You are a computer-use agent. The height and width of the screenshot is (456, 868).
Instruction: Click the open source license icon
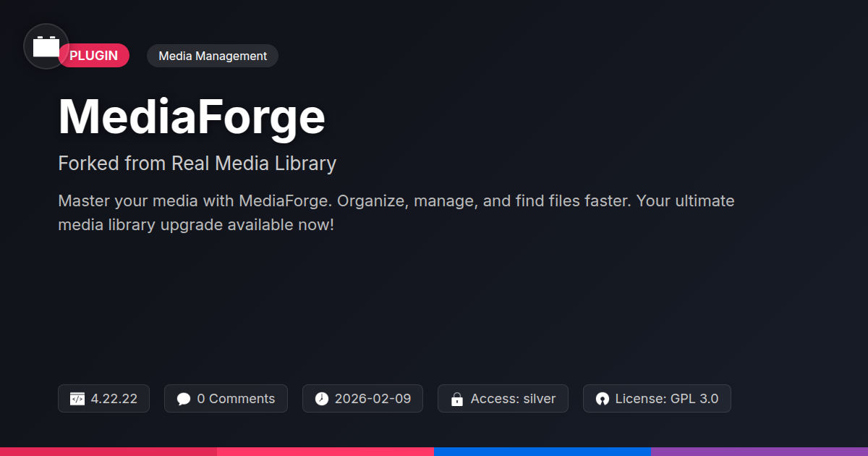[x=603, y=399]
